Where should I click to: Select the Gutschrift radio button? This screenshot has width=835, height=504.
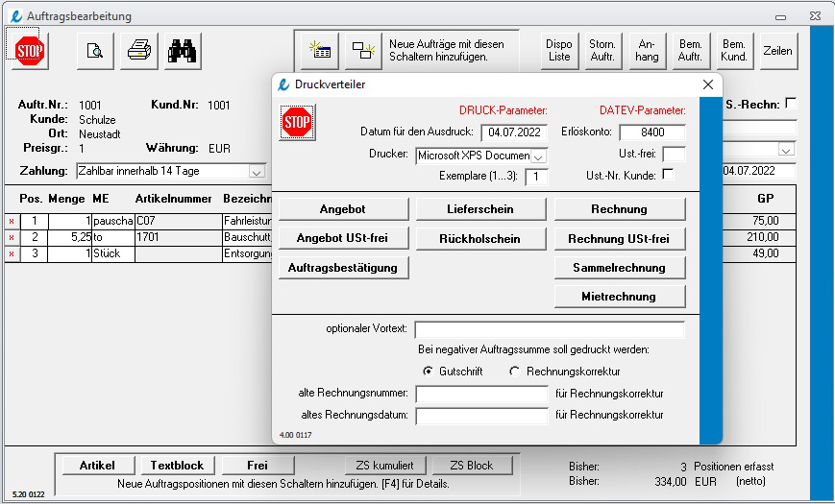[x=428, y=371]
